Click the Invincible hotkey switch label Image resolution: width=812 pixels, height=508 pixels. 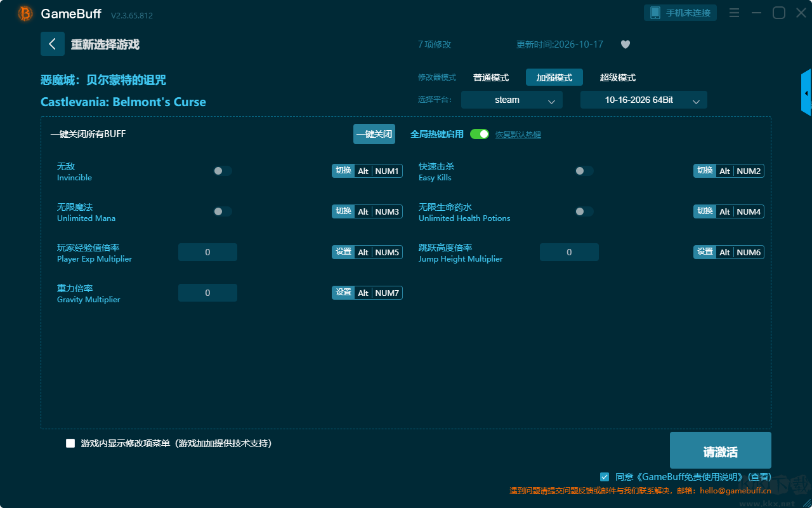(343, 171)
